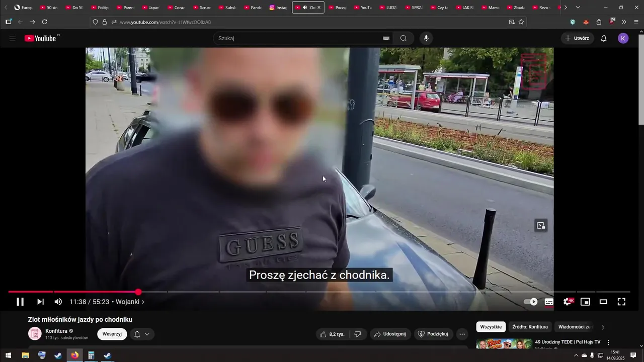Toggle autoplay switch in the player
644x362 pixels.
tap(531, 302)
